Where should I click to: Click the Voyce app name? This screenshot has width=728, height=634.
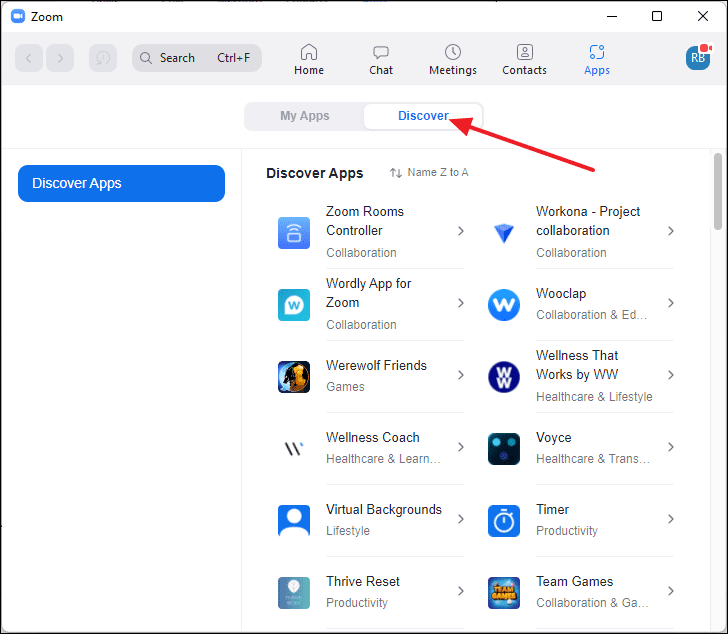[553, 438]
